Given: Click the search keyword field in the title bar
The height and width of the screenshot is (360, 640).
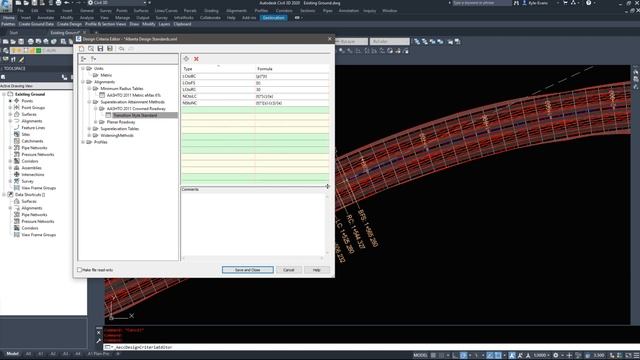Looking at the screenshot, I should coord(482,3).
